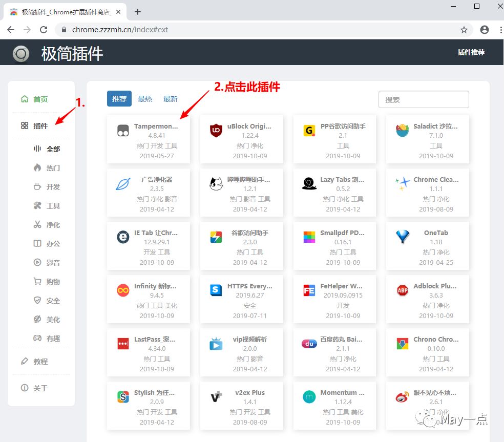Screen dimensions: 504x442
Task: Select the OneTab blue funnel icon
Action: click(x=403, y=237)
